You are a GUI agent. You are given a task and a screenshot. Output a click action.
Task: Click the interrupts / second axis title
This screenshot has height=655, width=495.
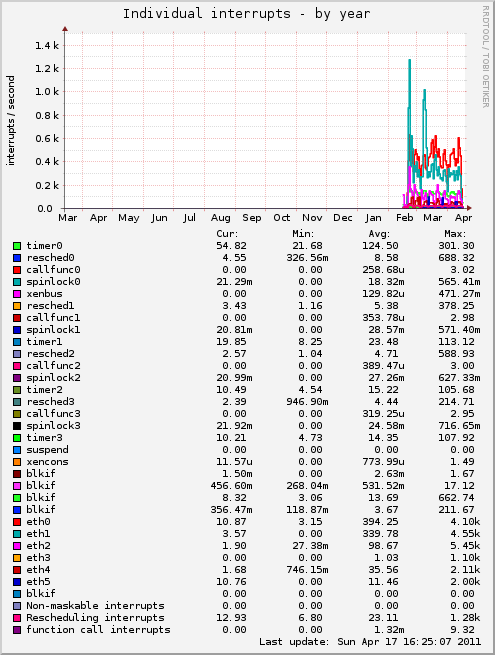coord(10,121)
